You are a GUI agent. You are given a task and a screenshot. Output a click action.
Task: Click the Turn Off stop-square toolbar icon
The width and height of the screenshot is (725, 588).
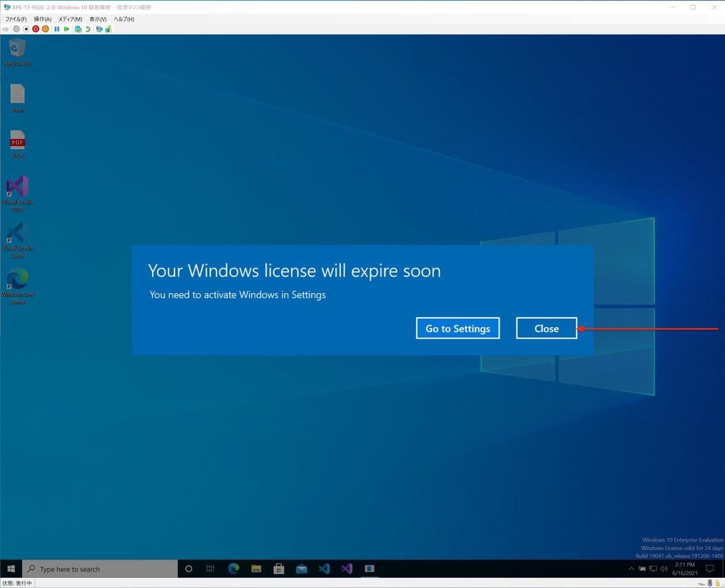click(x=26, y=29)
